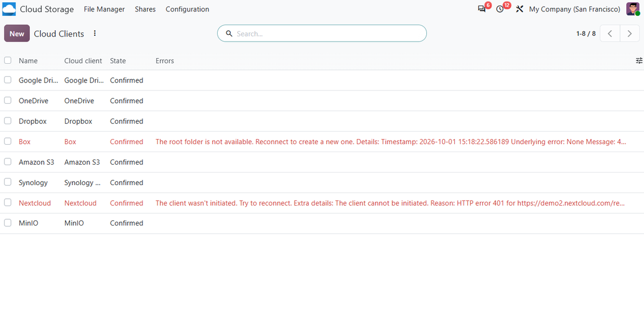Screen dimensions: 644x319
Task: Open the Configuration menu
Action: coord(188,9)
